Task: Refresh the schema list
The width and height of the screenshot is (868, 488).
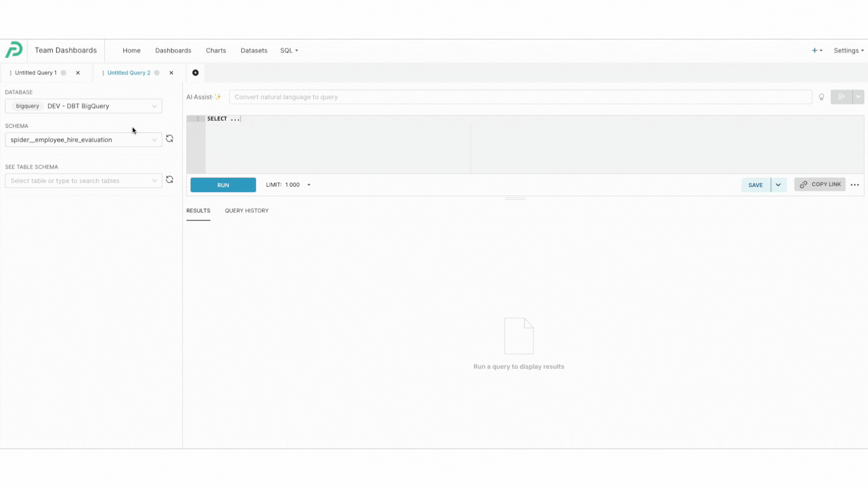Action: click(170, 139)
